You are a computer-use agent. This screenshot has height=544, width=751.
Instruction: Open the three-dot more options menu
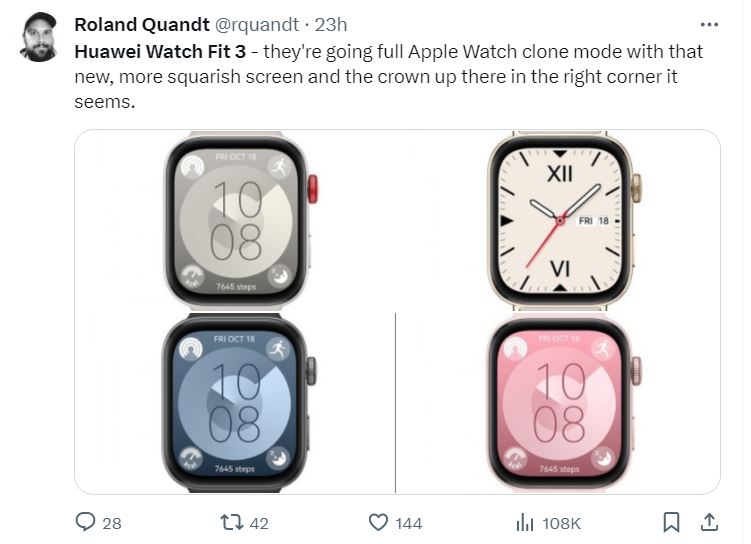pos(709,24)
